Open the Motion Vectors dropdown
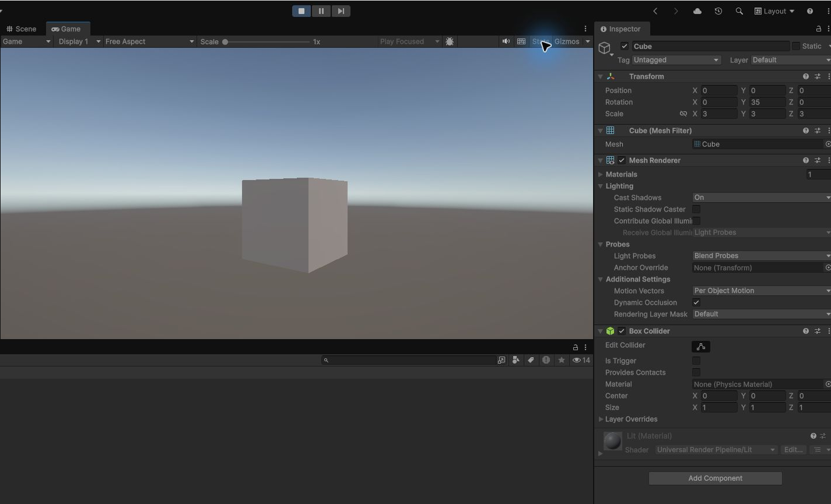 click(x=761, y=291)
